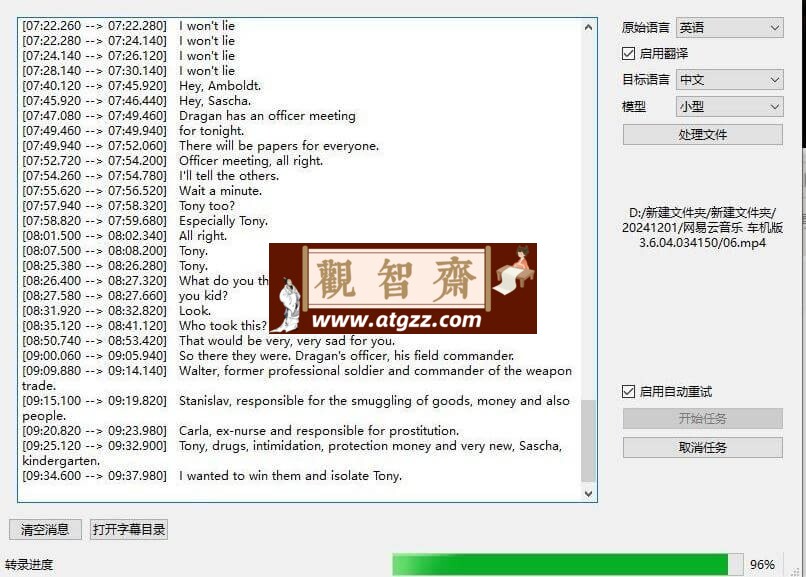This screenshot has height=577, width=806.
Task: Click the line 'Carla, ex-nurse and responsible for prostitution.'
Action: tap(319, 431)
